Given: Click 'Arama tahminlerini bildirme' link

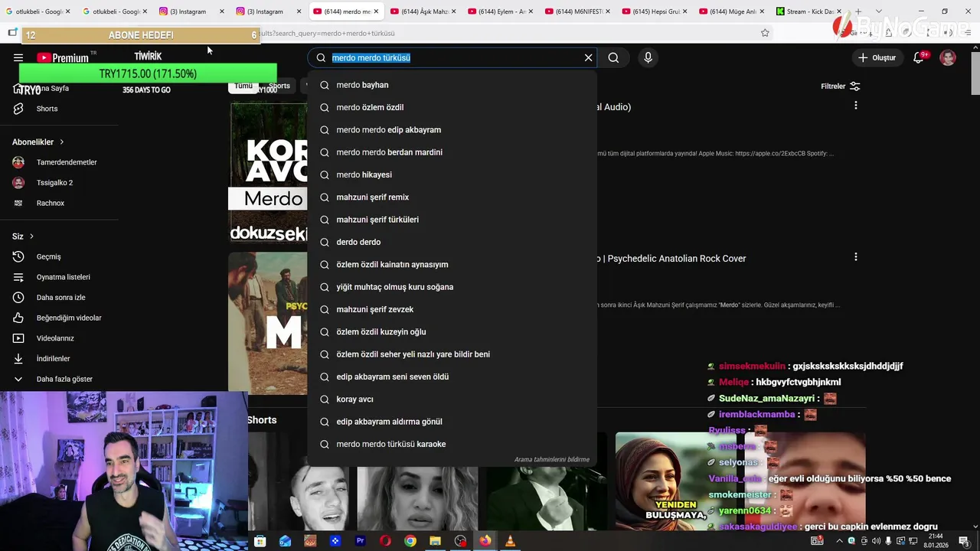Looking at the screenshot, I should click(x=551, y=460).
